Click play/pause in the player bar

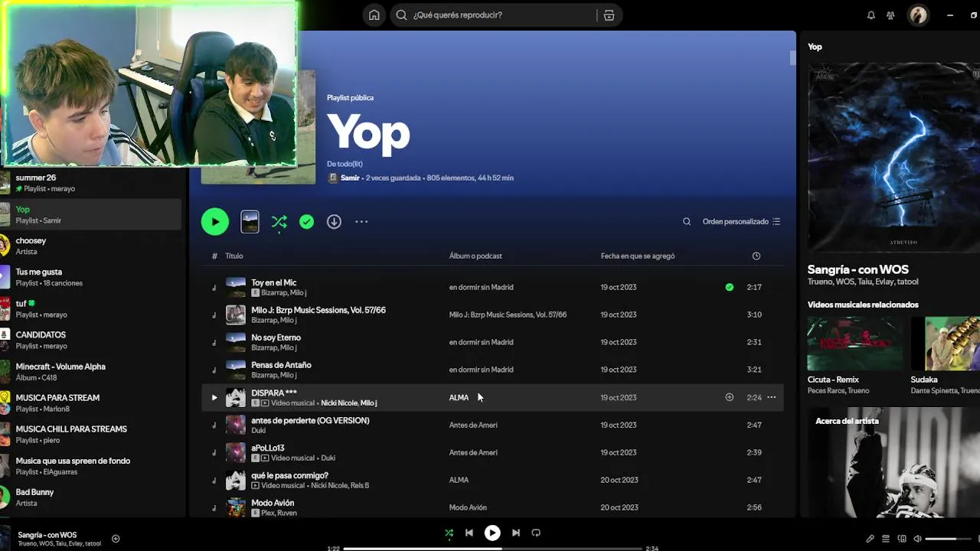pyautogui.click(x=492, y=533)
